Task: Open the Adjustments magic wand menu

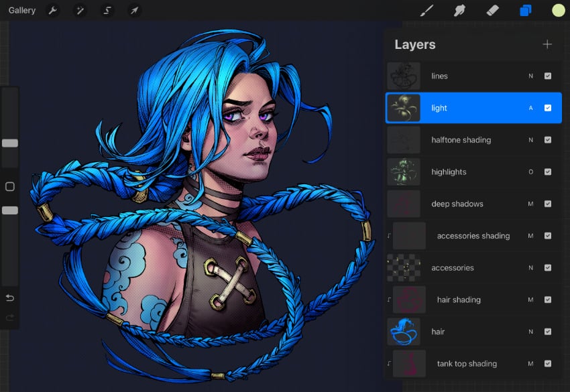Action: (80, 11)
